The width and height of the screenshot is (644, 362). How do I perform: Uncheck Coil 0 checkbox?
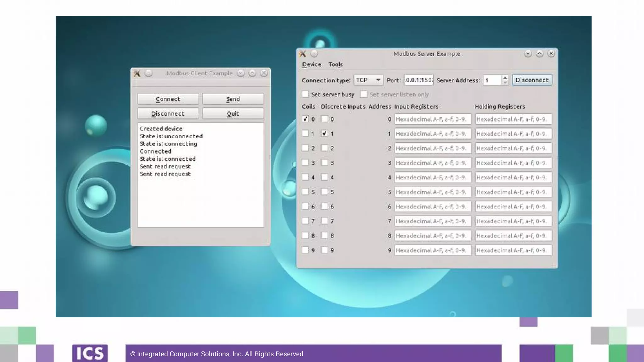tap(305, 119)
